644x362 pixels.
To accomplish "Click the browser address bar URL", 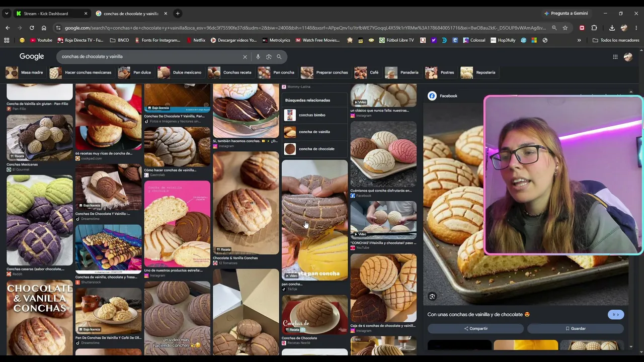I will 305,28.
